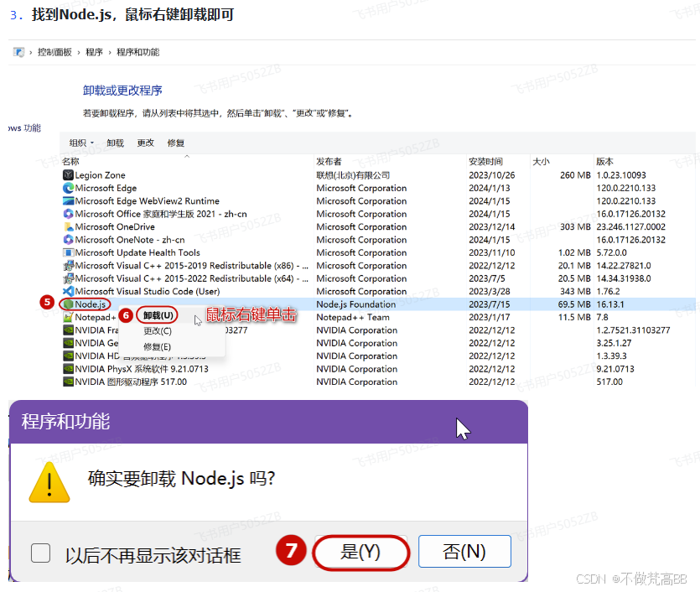Select the NVIDIA 图形驱动程序 icon
Screen dimensions: 700x592
(x=68, y=382)
